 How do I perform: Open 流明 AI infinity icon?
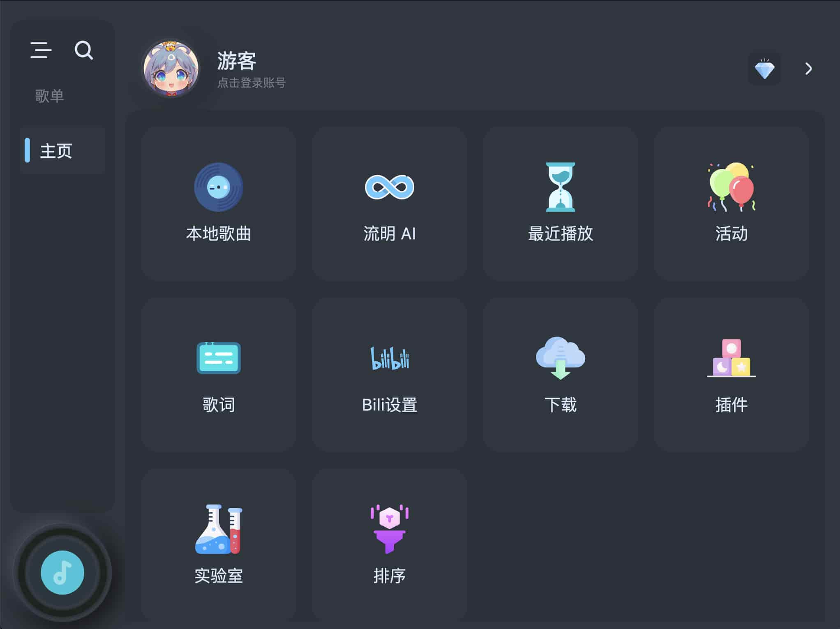tap(389, 187)
